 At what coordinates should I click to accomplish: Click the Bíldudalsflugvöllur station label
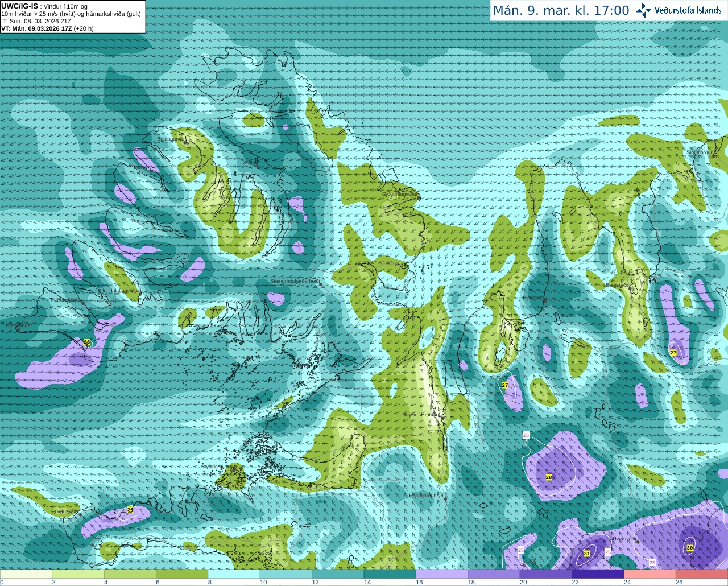(118, 290)
